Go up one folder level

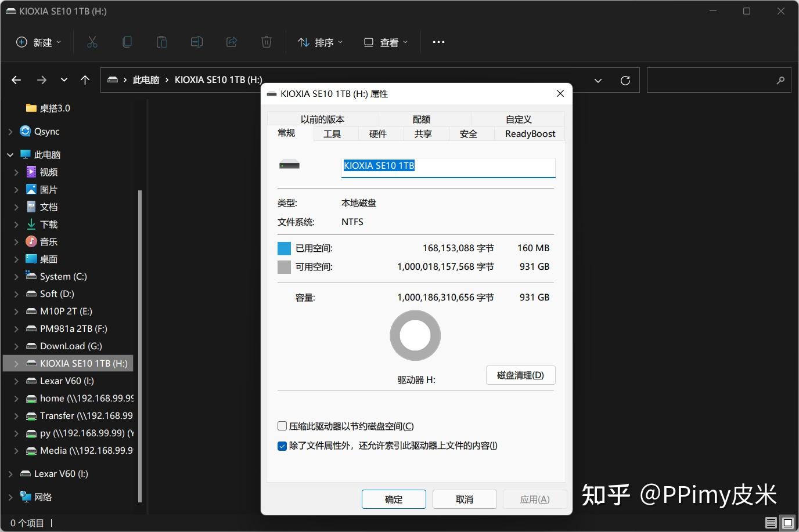pyautogui.click(x=85, y=80)
